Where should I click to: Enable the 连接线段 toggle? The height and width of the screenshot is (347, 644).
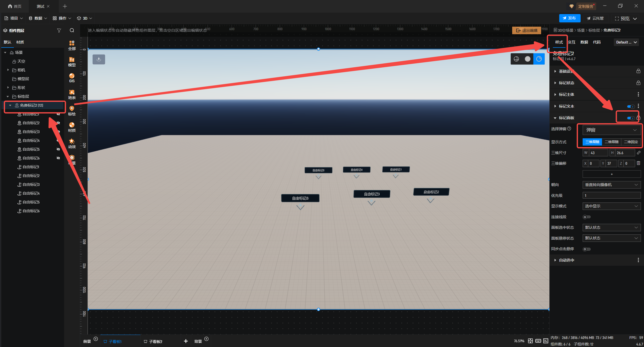pyautogui.click(x=586, y=217)
